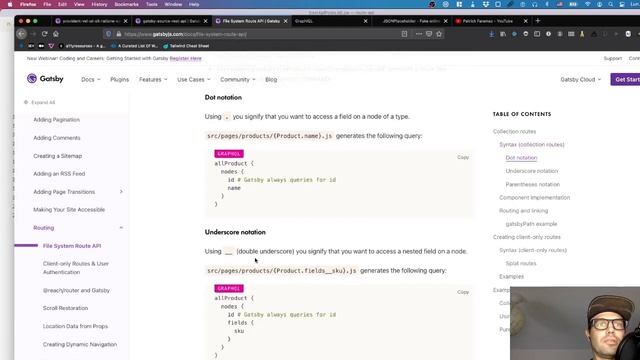Switch to the GraphiQL browser tab
This screenshot has width=640, height=360.
click(331, 21)
